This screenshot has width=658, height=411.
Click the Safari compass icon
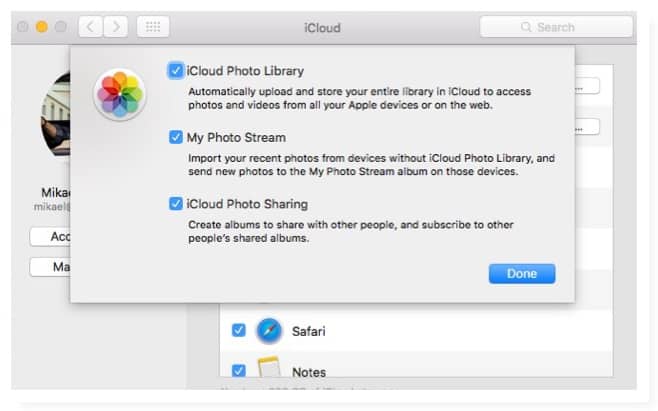coord(269,331)
